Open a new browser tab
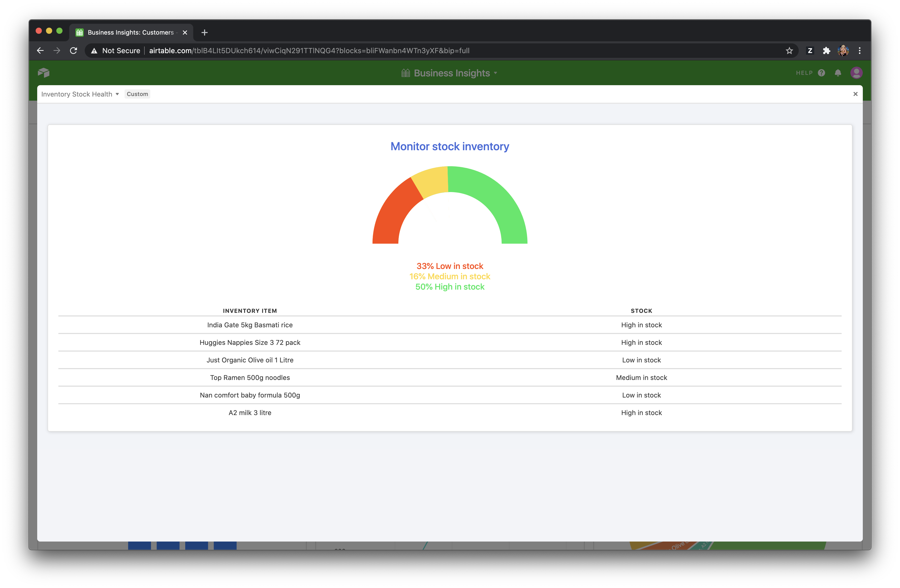Image resolution: width=900 pixels, height=588 pixels. pyautogui.click(x=205, y=33)
